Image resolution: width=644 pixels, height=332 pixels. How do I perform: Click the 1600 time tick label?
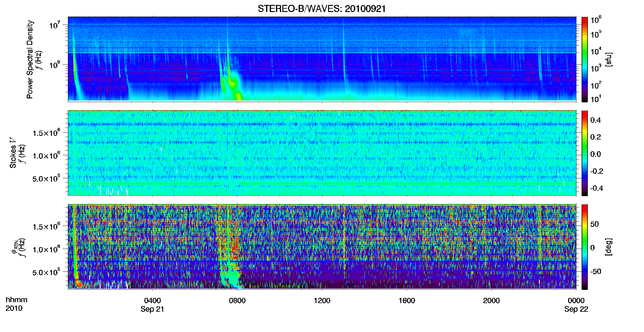pos(407,301)
